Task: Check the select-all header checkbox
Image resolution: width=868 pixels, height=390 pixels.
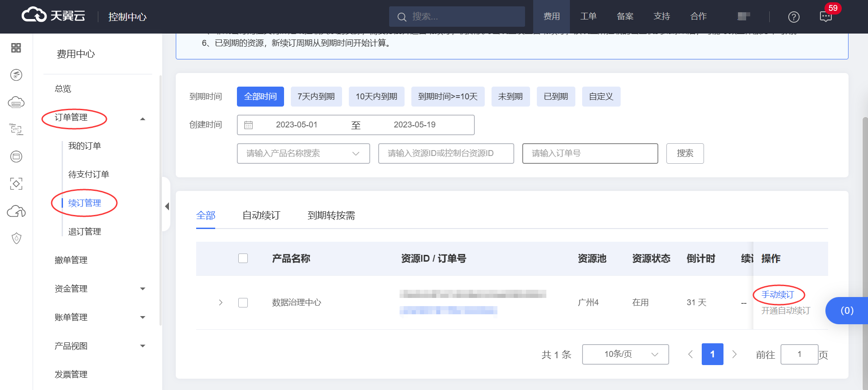Action: point(243,258)
